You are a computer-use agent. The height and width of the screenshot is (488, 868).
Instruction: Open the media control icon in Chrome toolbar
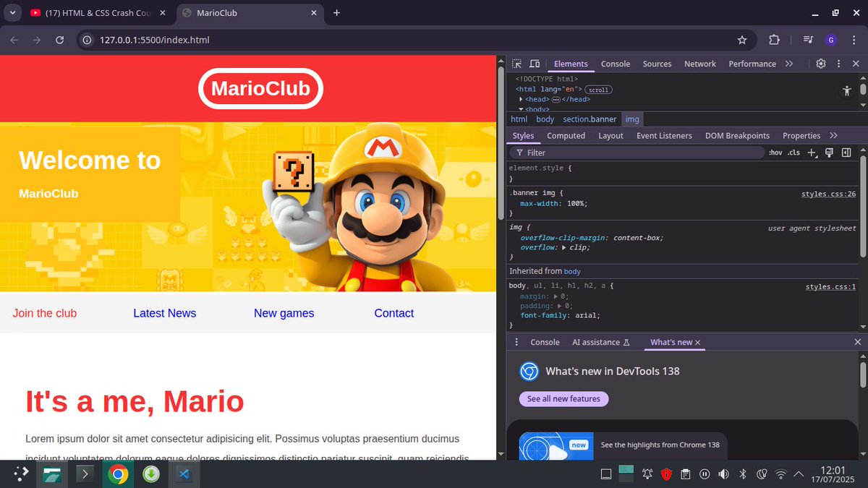tap(809, 40)
